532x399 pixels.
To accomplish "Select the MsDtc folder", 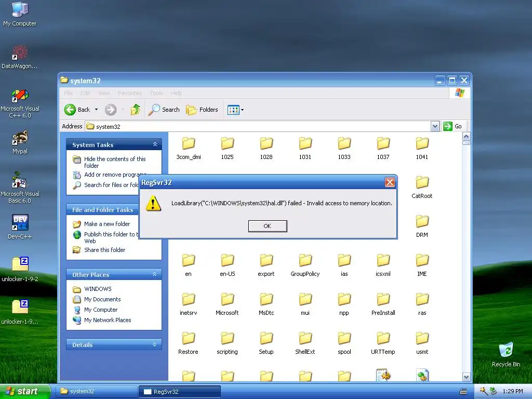I will [267, 304].
